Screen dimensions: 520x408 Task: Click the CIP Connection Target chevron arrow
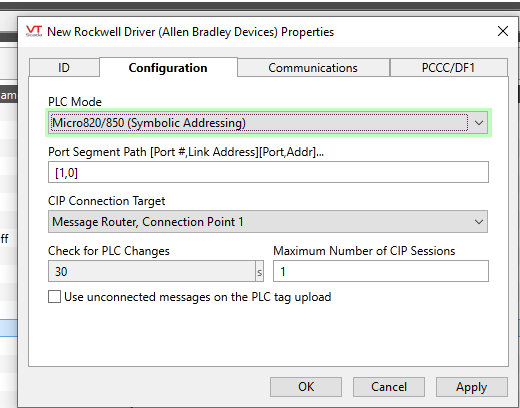479,222
